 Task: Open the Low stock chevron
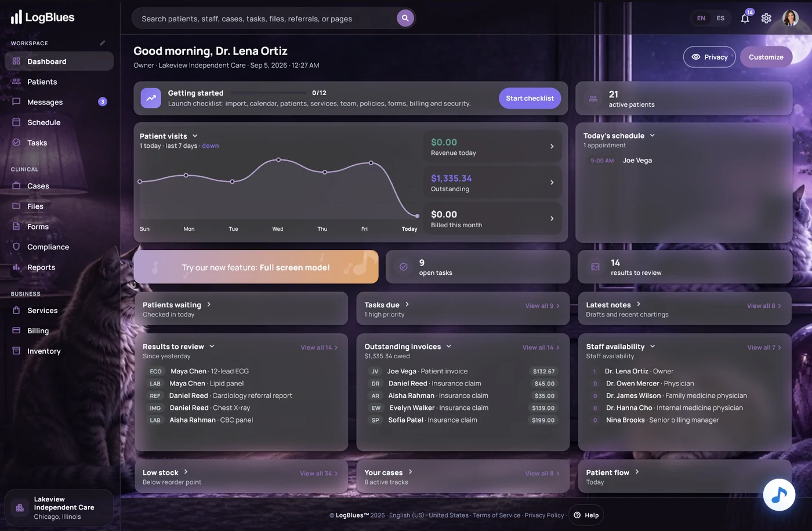tap(186, 472)
